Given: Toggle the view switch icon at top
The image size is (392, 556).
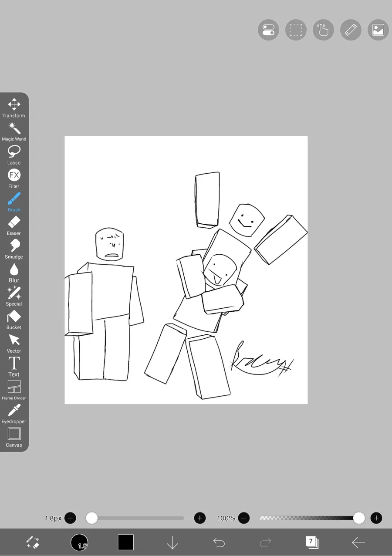Looking at the screenshot, I should pos(268,30).
